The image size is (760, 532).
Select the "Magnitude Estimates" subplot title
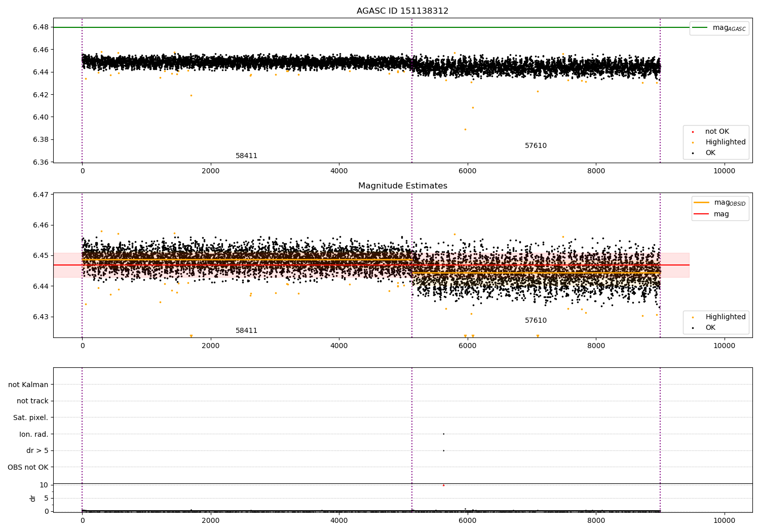point(402,185)
